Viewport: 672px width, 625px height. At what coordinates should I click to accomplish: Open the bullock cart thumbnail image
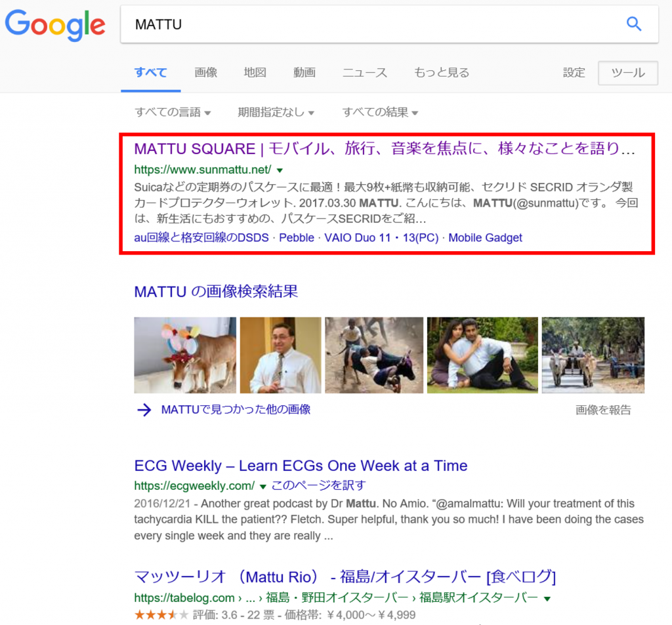click(x=593, y=355)
